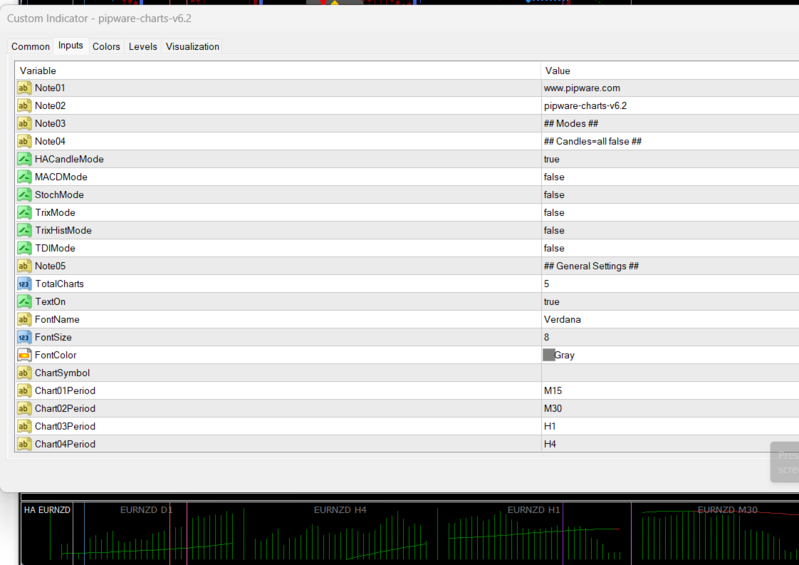Click the string icon beside Chart04Period
799x565 pixels.
[x=24, y=444]
